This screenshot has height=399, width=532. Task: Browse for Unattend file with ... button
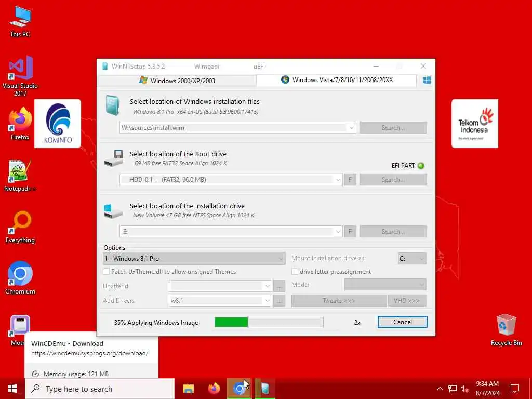tap(279, 286)
